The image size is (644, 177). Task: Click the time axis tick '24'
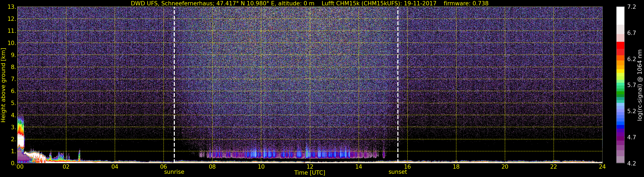coord(602,167)
